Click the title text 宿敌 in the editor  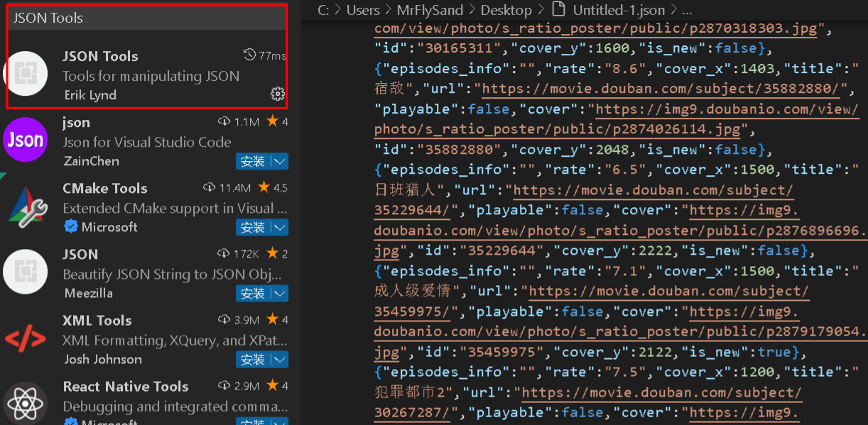click(x=389, y=89)
